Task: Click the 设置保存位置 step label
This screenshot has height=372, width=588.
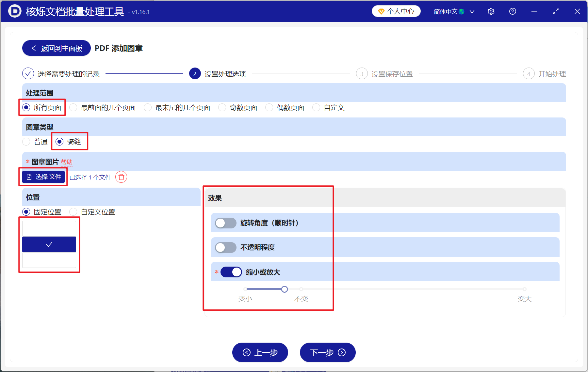Action: tap(392, 73)
